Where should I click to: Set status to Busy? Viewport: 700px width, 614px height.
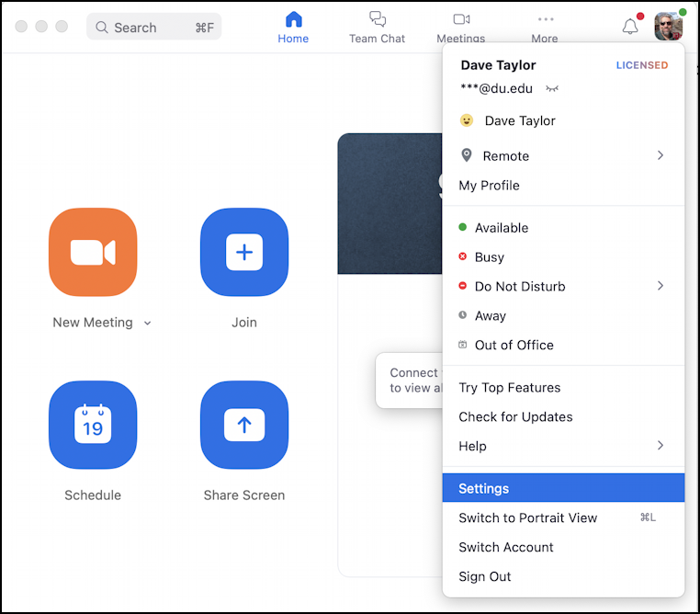[563, 257]
